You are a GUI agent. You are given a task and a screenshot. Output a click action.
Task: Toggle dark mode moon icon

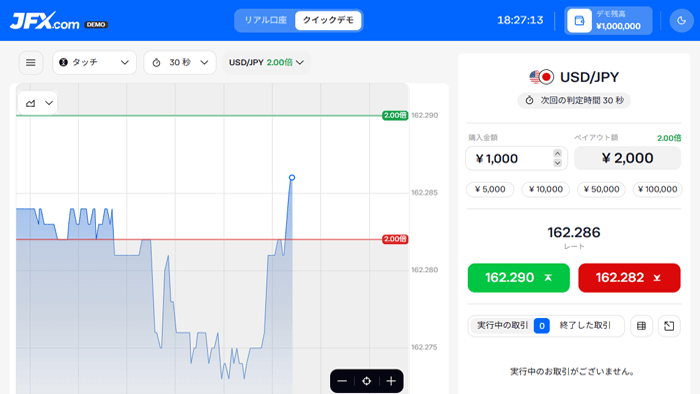[x=681, y=21]
